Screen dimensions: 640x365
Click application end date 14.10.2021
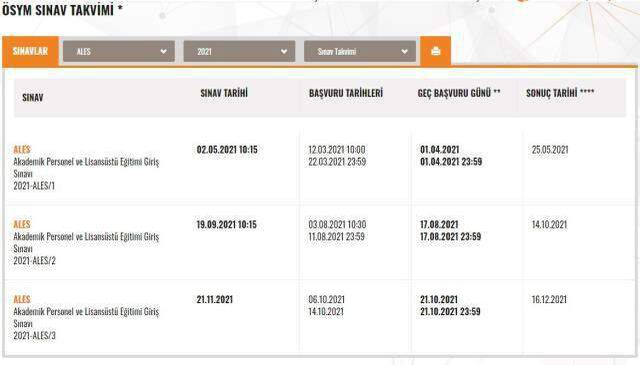[x=326, y=312]
